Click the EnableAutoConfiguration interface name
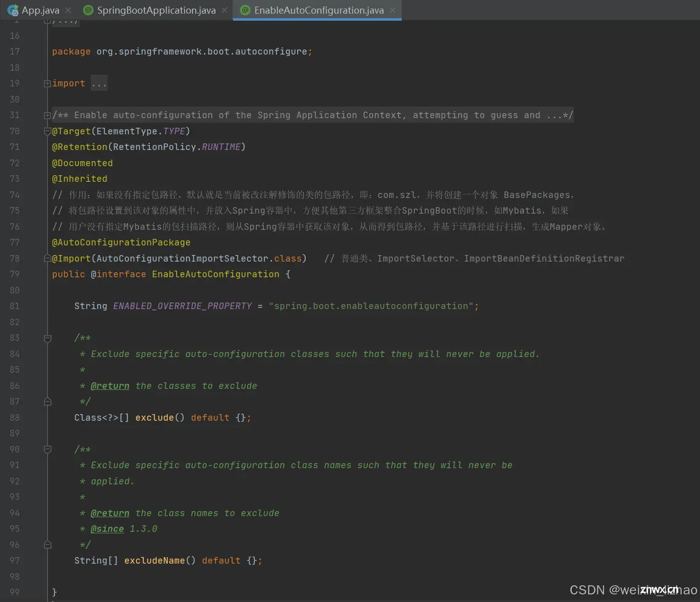This screenshot has height=602, width=700. click(x=216, y=274)
